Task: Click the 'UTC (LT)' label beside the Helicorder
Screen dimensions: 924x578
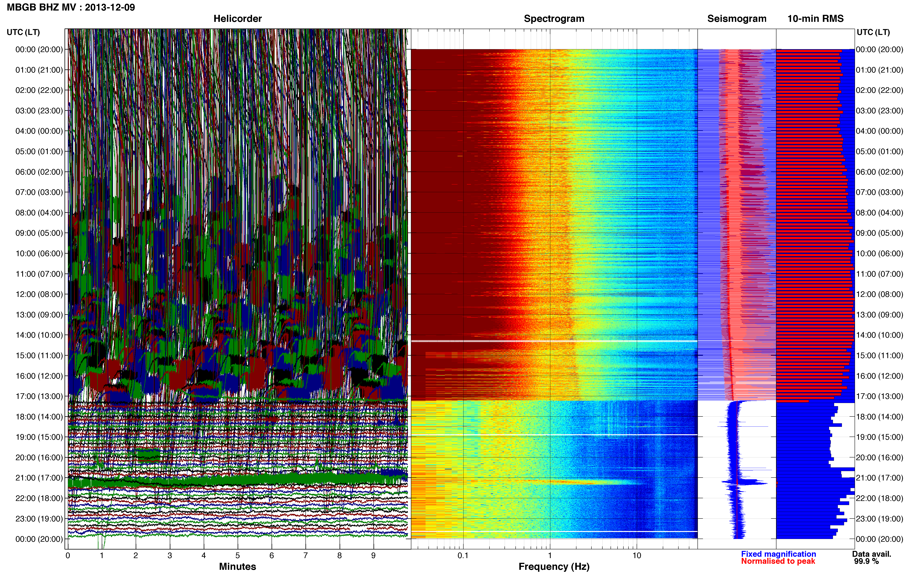Action: coord(23,32)
